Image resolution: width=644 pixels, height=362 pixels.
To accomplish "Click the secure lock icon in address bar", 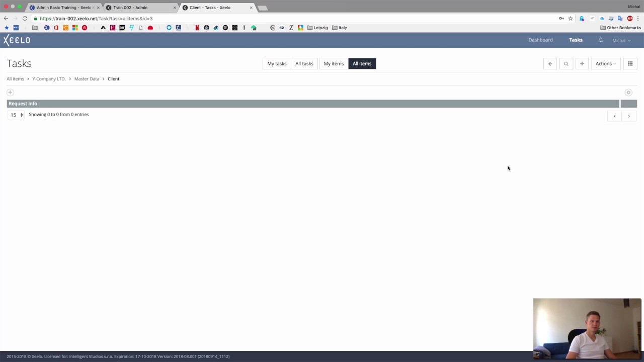I will 35,19.
